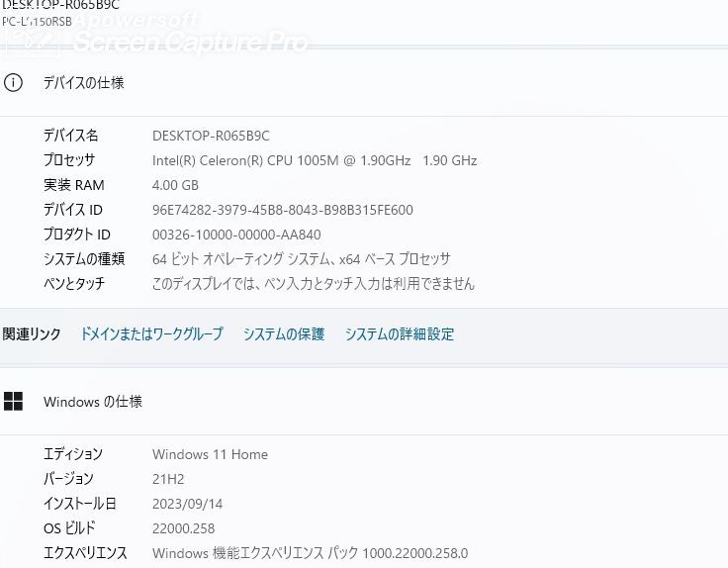Image resolution: width=728 pixels, height=568 pixels.
Task: Select installed RAM value 4.00 GB
Action: [x=175, y=185]
